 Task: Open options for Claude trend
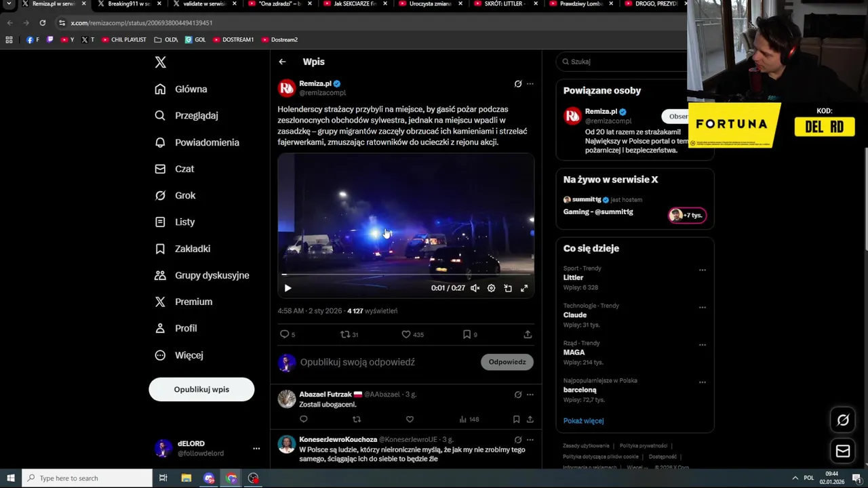click(703, 307)
